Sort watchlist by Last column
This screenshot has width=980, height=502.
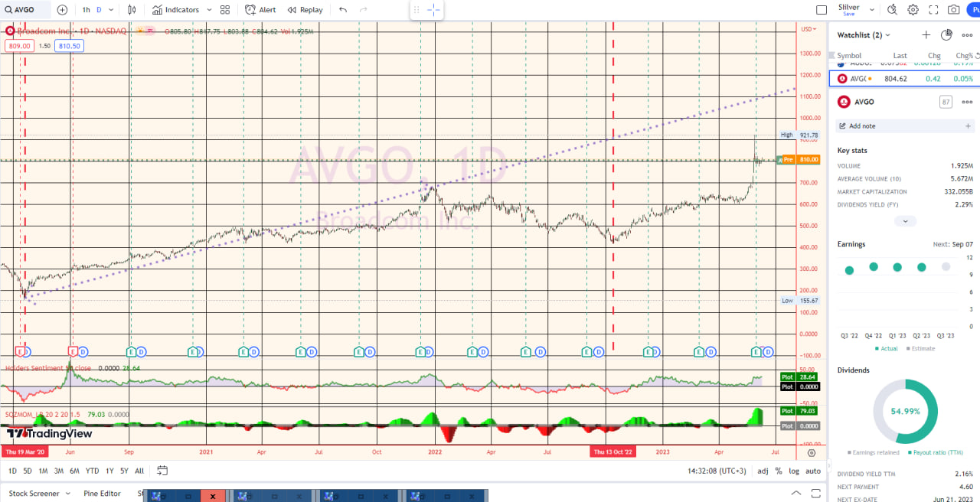coord(900,55)
